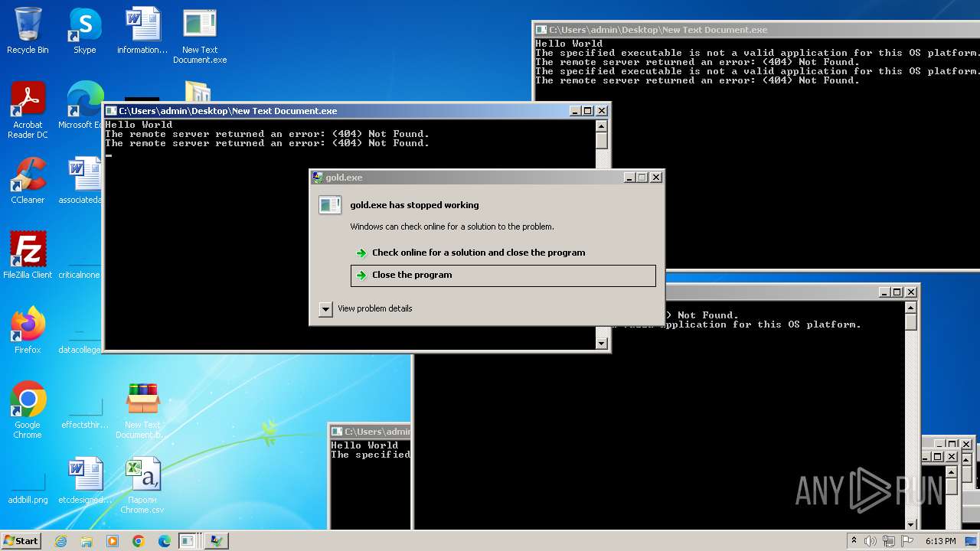The width and height of the screenshot is (980, 551).
Task: Expand View problem details
Action: 366,308
